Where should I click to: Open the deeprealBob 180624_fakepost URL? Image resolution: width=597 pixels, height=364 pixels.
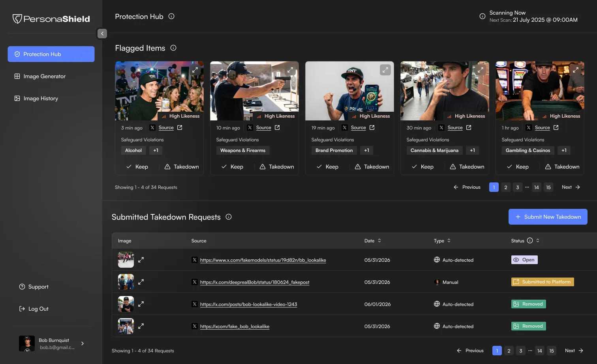pos(255,282)
